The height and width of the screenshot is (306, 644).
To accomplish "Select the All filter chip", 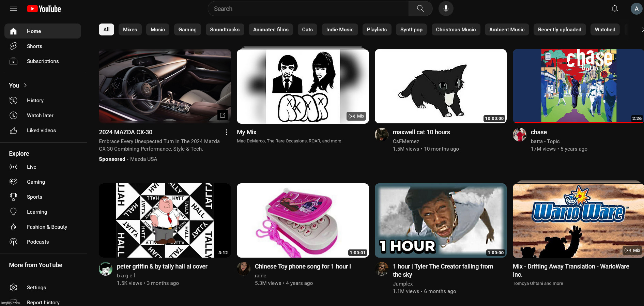I will coord(106,30).
